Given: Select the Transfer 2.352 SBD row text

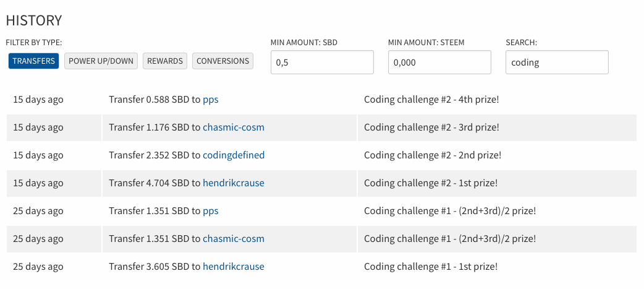Looking at the screenshot, I should click(x=187, y=155).
